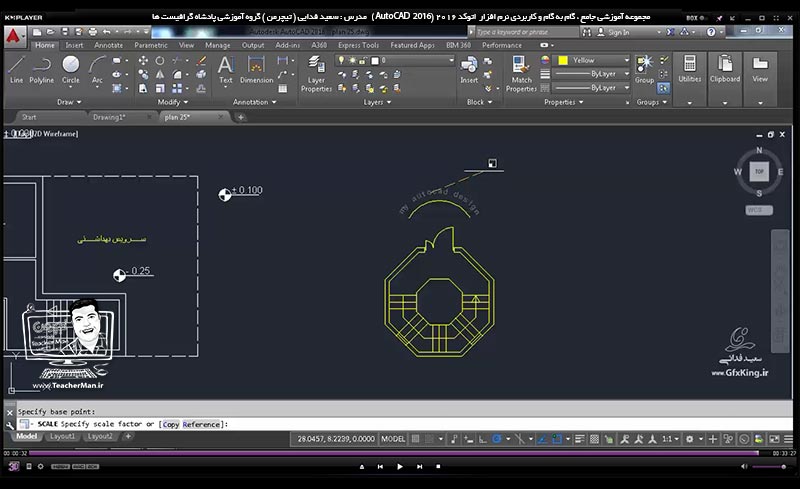Choose Reference option in command line

point(201,424)
